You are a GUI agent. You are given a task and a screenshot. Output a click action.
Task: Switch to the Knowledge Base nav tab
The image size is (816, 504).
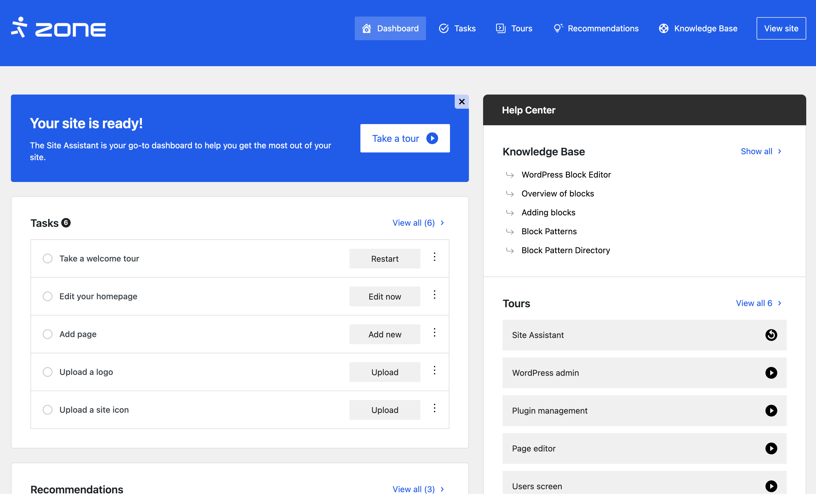click(x=698, y=28)
